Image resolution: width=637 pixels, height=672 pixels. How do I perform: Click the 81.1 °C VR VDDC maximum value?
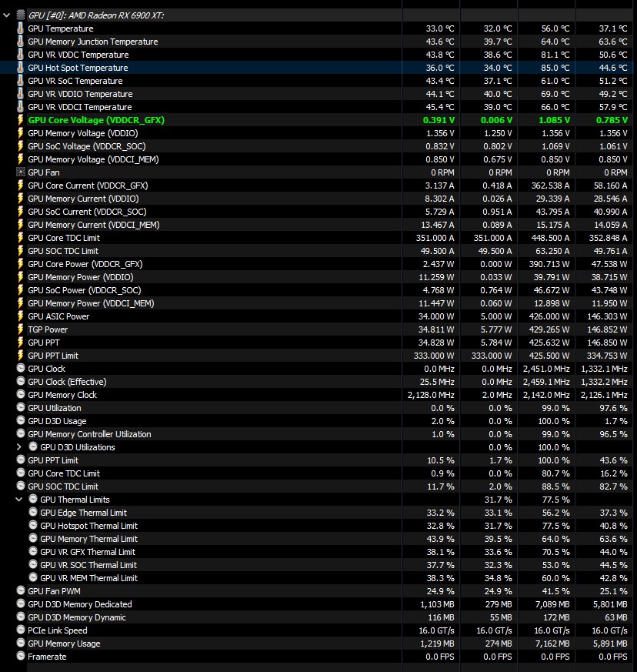coord(555,55)
